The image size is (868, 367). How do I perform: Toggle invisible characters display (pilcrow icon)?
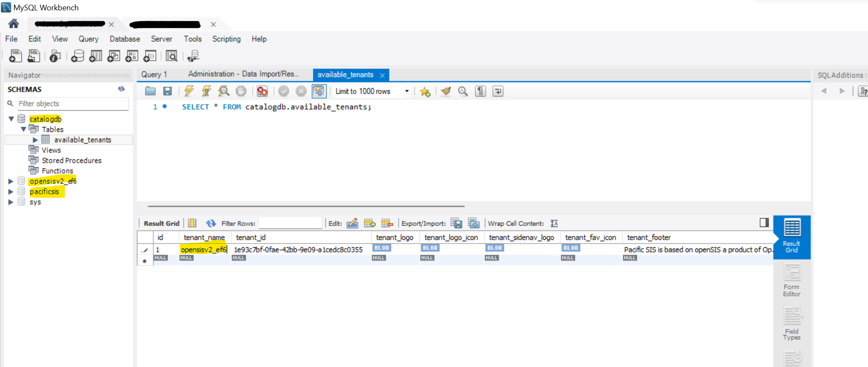[480, 91]
